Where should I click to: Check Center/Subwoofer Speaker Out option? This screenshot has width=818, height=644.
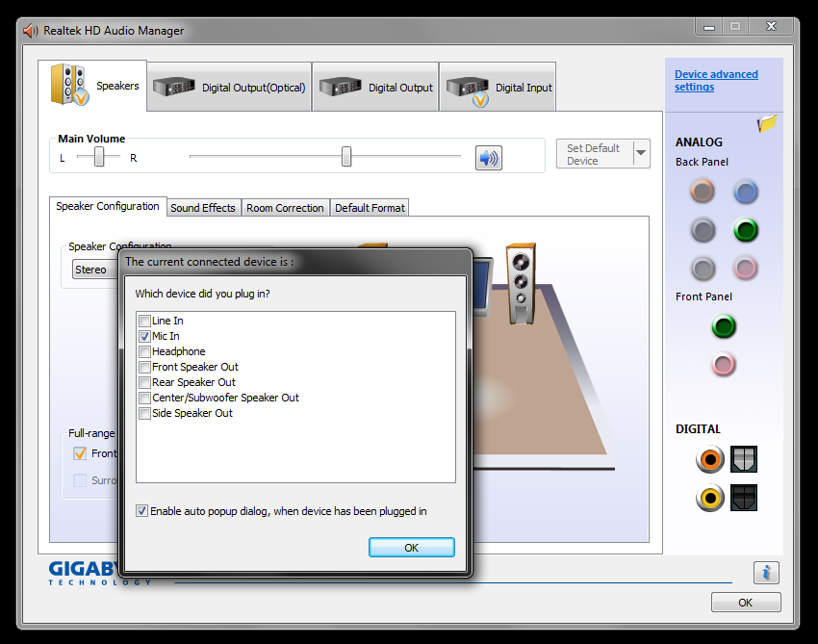144,398
